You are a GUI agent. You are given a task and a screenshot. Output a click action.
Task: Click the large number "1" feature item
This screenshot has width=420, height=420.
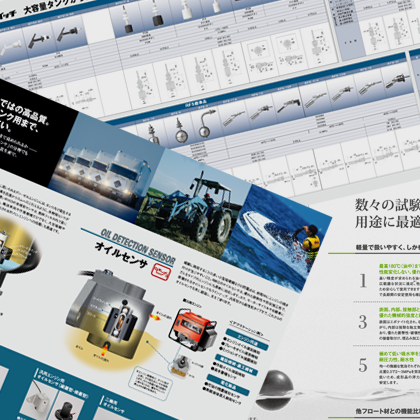click(x=364, y=281)
